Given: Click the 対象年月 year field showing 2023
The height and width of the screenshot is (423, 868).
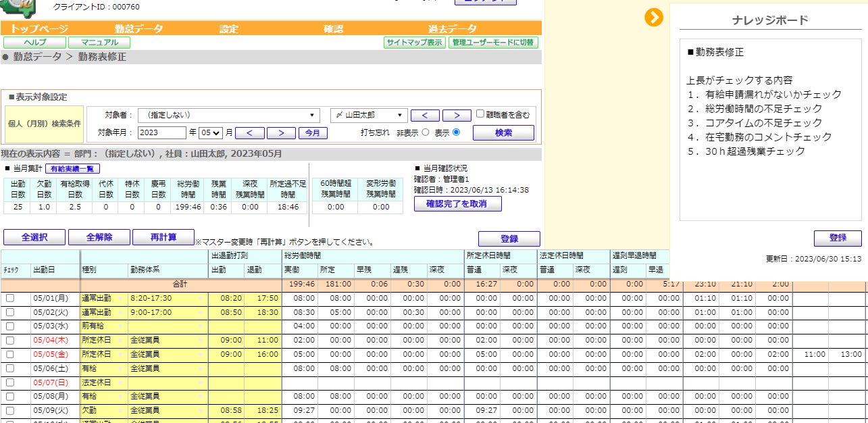Looking at the screenshot, I should click(162, 133).
